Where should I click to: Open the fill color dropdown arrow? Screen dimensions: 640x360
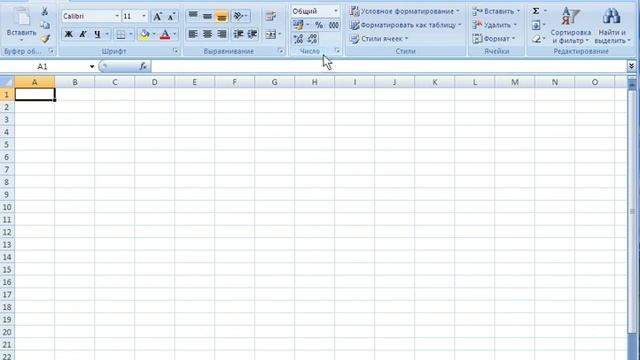pyautogui.click(x=154, y=34)
